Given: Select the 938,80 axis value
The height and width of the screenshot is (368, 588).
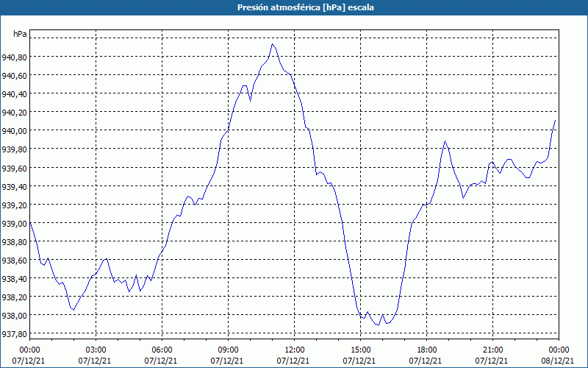Looking at the screenshot, I should click(x=14, y=242).
